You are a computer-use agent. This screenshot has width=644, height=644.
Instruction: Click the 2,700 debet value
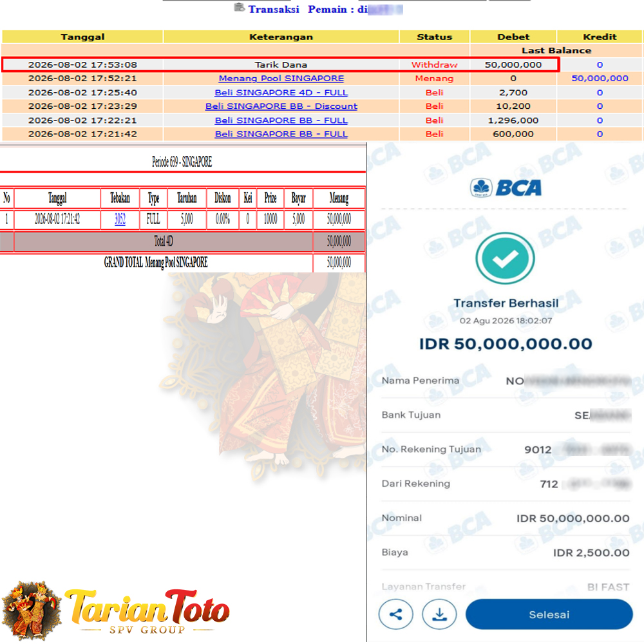click(513, 92)
